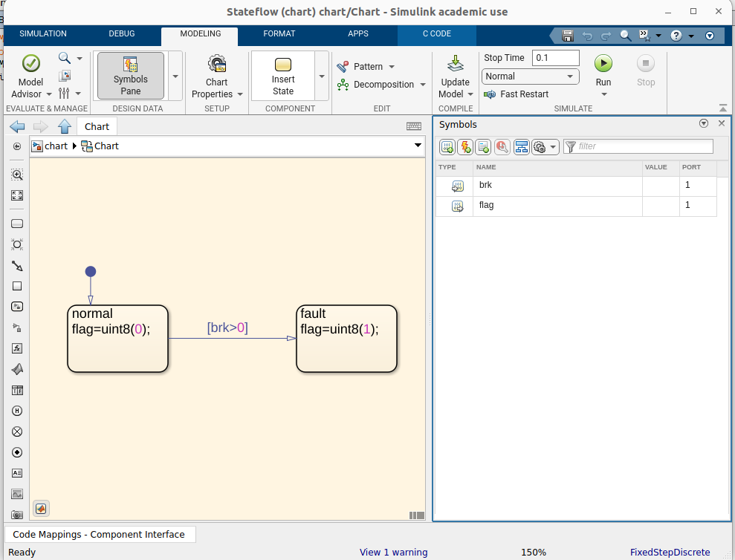Open the Chart Properties dropdown arrow
The height and width of the screenshot is (560, 735).
240,94
